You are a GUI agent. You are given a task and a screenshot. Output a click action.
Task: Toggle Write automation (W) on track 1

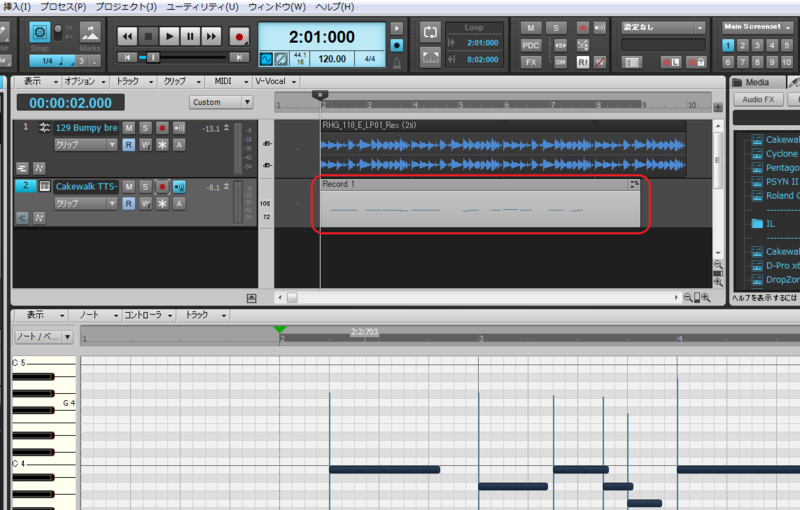[145, 145]
